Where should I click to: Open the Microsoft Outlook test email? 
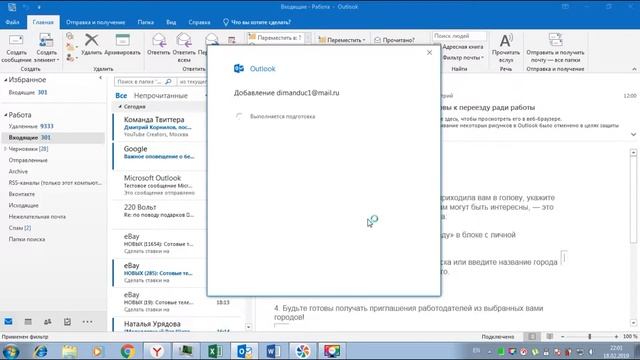point(159,185)
